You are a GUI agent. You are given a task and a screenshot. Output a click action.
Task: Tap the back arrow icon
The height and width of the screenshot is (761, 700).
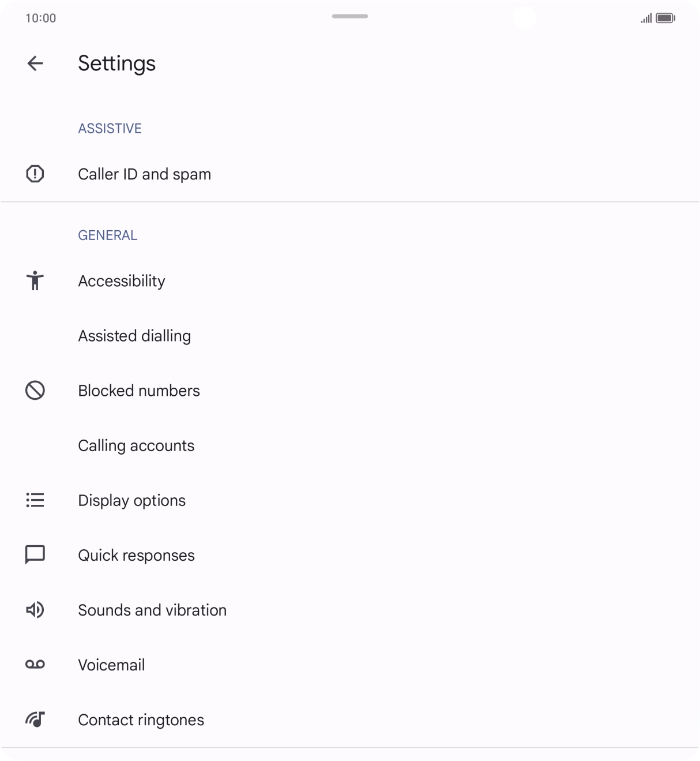(35, 63)
